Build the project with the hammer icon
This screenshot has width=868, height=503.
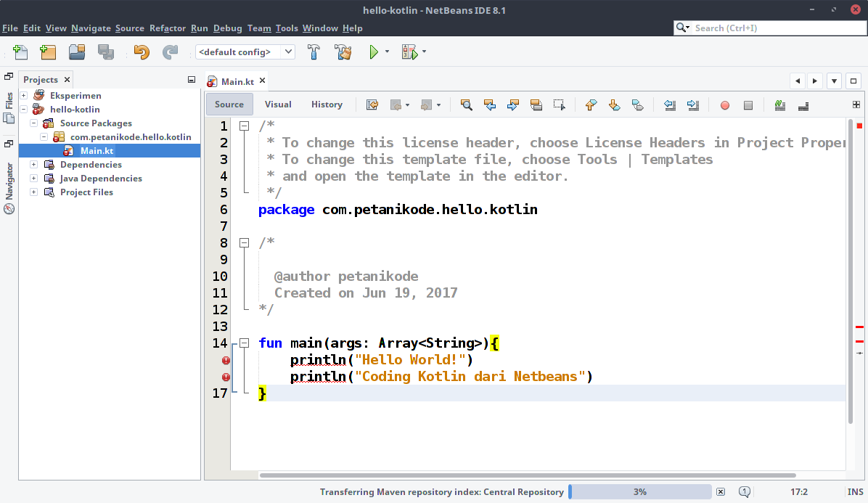point(314,52)
